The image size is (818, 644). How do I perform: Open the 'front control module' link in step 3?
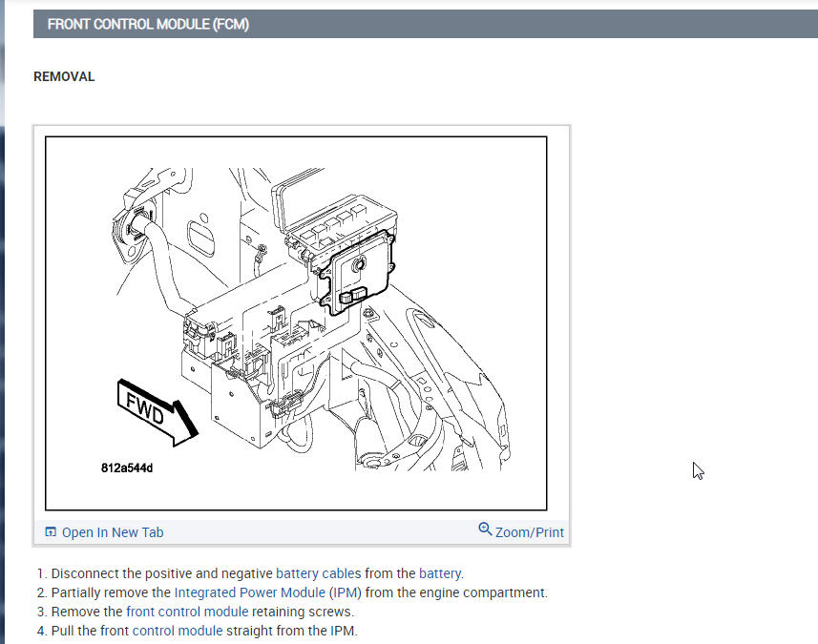[187, 612]
